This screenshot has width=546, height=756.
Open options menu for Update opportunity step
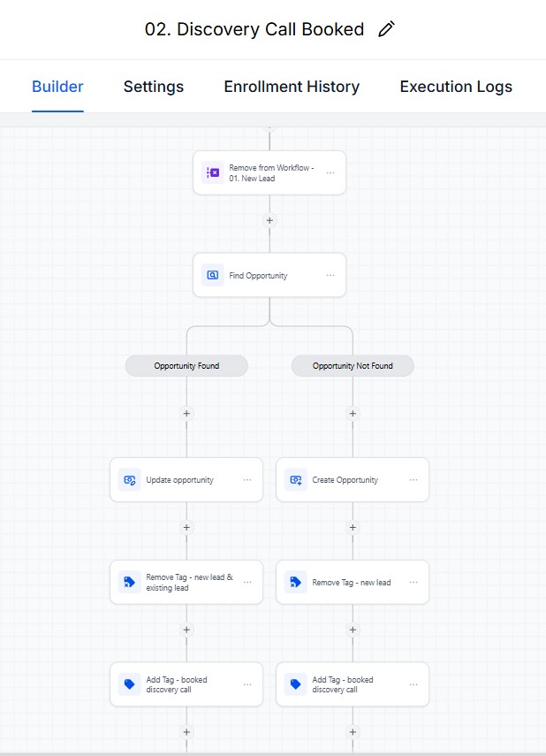[x=247, y=480]
